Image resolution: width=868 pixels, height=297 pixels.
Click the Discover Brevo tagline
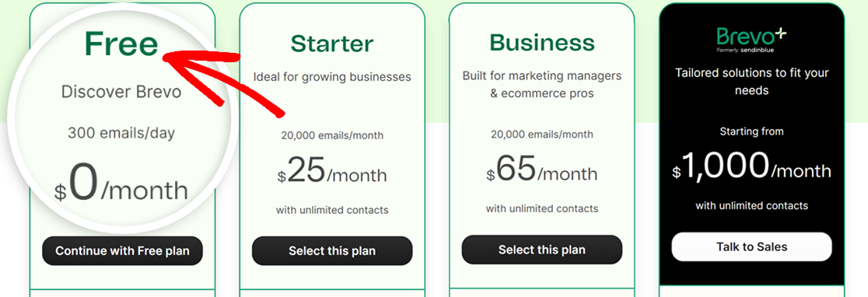click(x=121, y=92)
